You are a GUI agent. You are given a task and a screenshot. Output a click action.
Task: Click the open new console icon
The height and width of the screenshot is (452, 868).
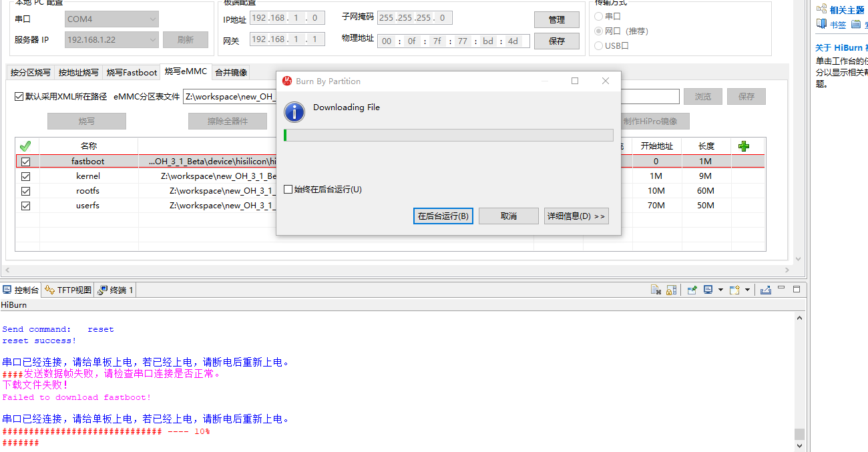pyautogui.click(x=734, y=290)
